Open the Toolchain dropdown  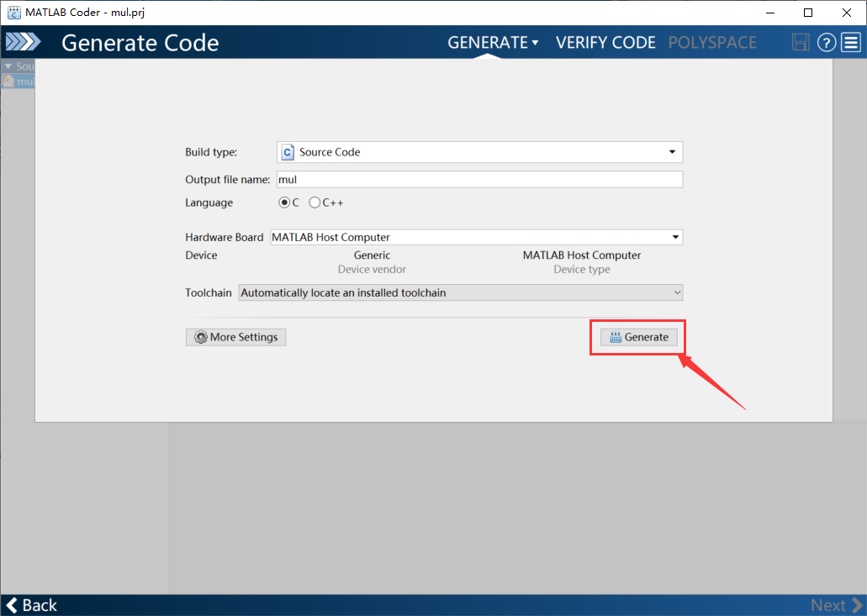[677, 292]
